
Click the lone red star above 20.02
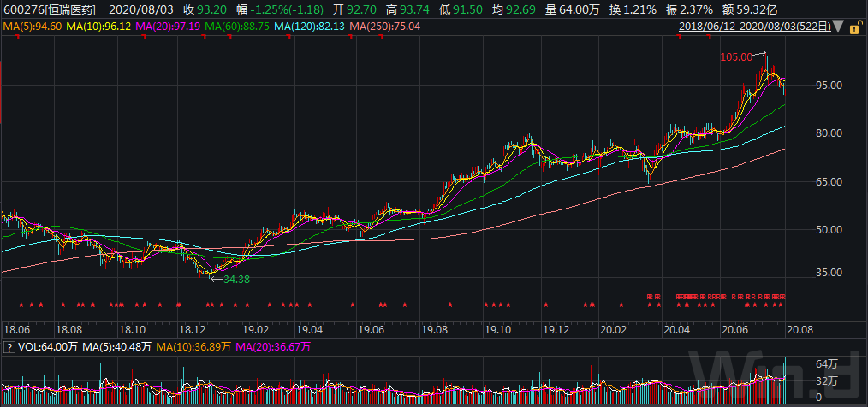point(621,304)
